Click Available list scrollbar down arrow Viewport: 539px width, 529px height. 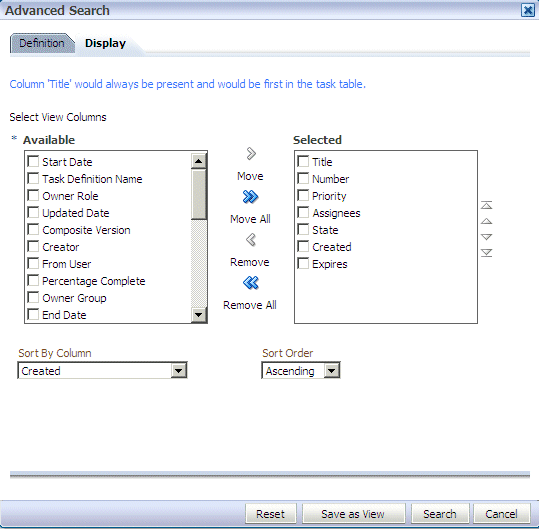tap(199, 314)
